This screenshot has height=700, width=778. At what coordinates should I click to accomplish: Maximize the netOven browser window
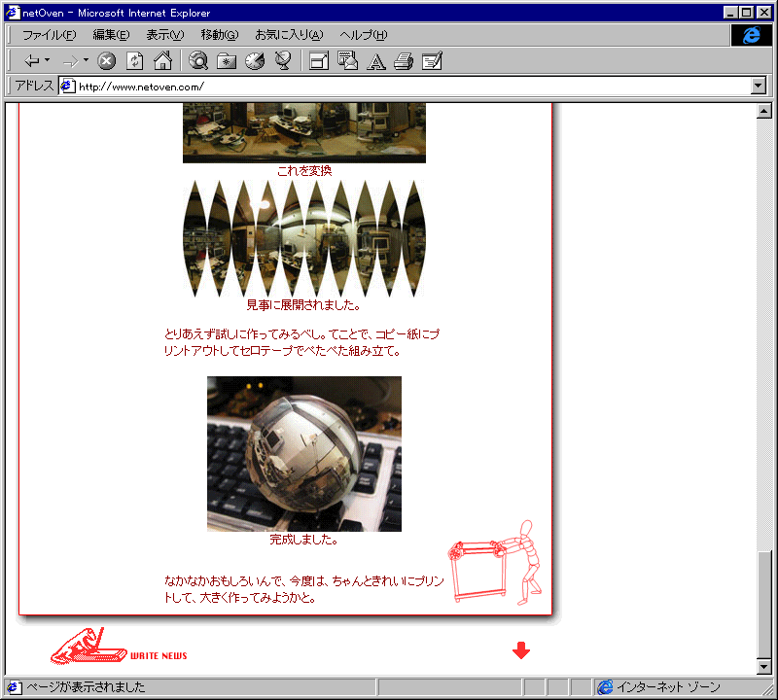[746, 13]
